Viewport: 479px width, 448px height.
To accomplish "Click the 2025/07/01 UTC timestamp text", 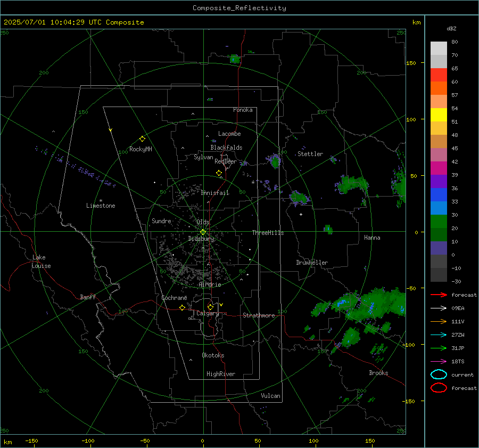I will [x=74, y=22].
